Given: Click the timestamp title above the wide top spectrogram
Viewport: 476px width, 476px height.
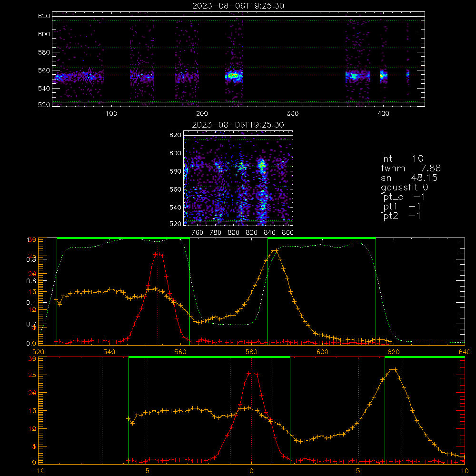Looking at the screenshot, I should [238, 6].
